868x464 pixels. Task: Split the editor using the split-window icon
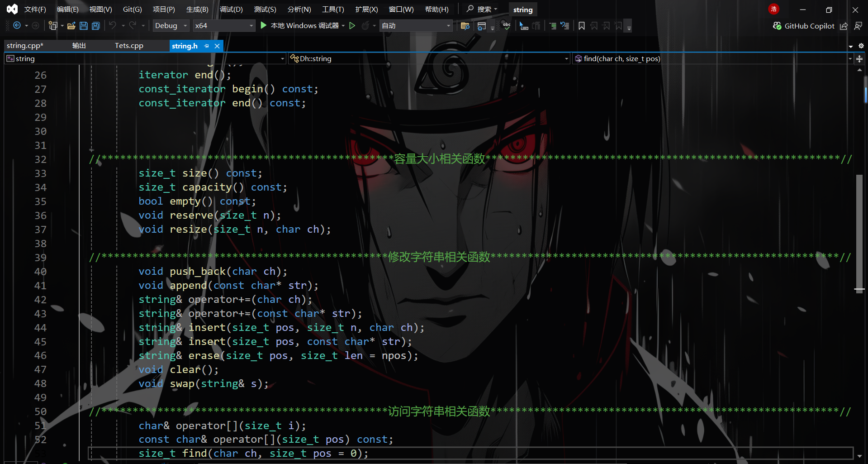point(859,59)
